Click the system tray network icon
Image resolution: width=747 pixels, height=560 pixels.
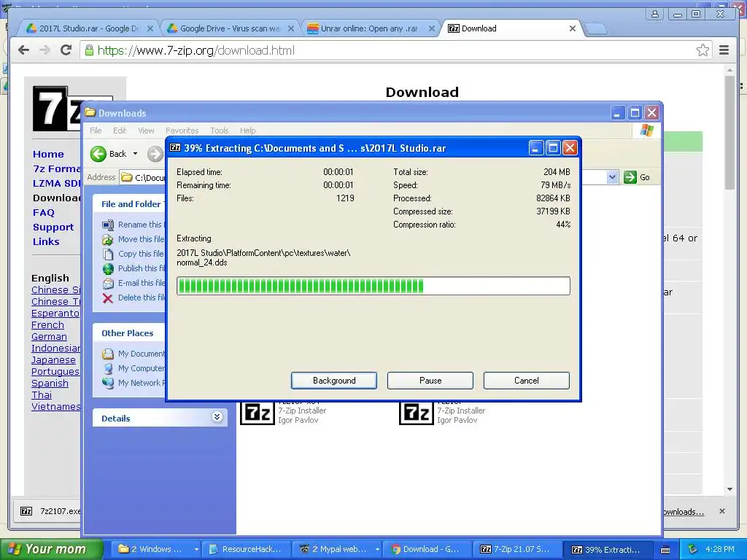click(692, 549)
